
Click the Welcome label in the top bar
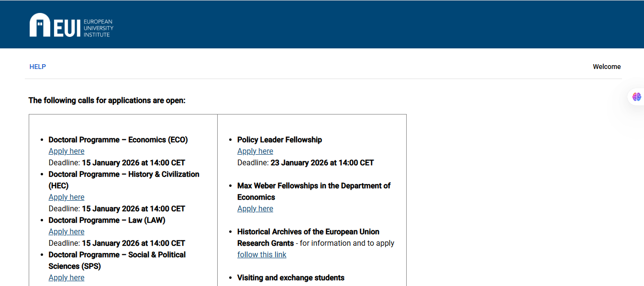point(606,67)
